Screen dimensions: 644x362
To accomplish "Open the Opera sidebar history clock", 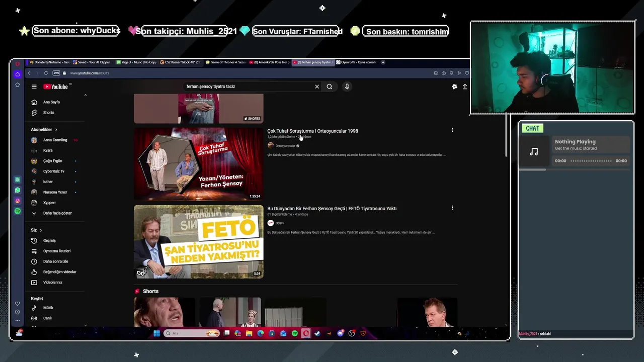I will 18,312.
